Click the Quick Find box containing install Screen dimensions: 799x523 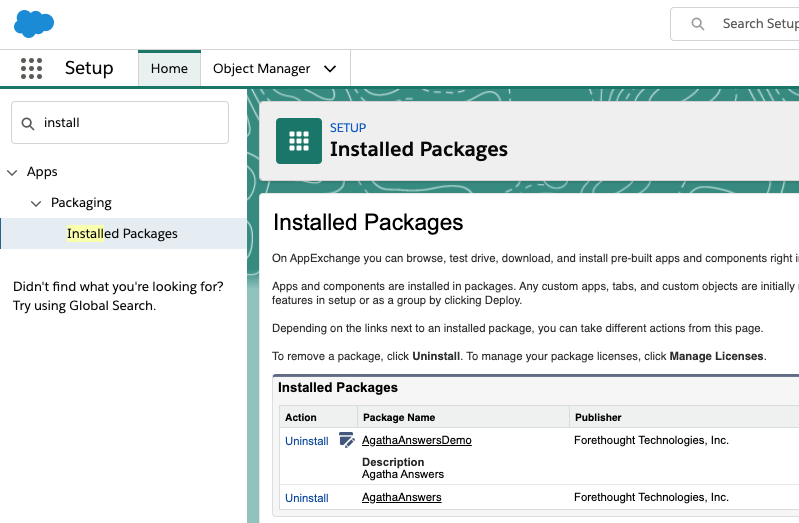120,122
